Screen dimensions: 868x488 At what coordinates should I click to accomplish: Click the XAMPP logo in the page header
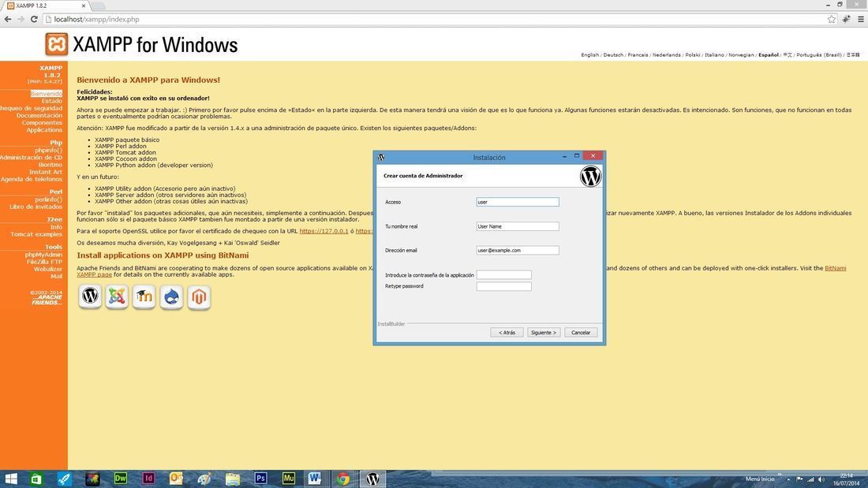(57, 44)
